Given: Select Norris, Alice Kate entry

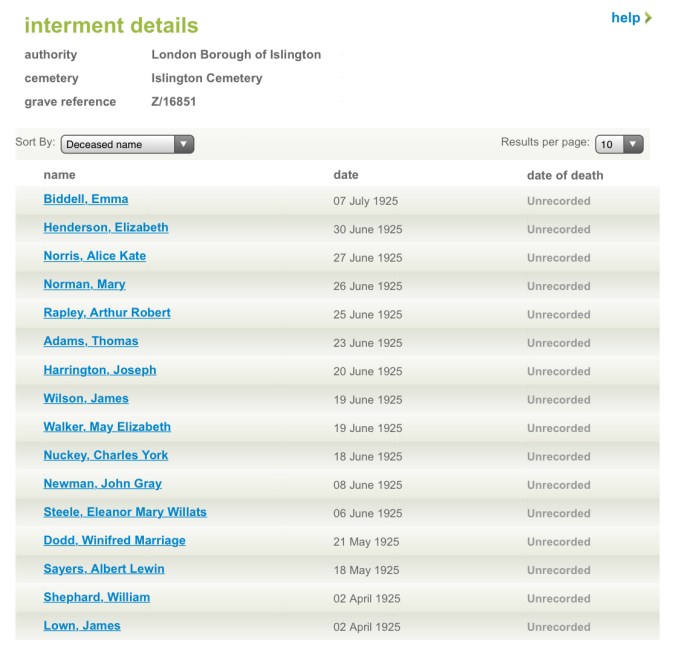Looking at the screenshot, I should pyautogui.click(x=95, y=256).
